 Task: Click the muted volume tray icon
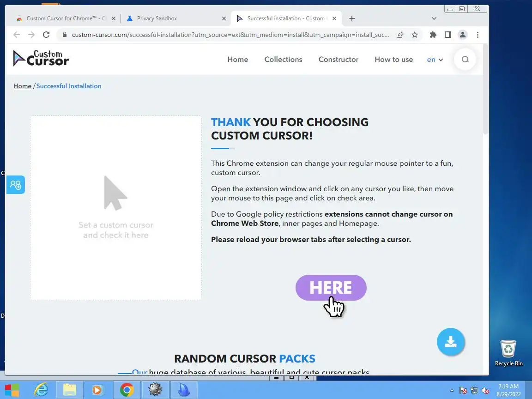(x=485, y=391)
